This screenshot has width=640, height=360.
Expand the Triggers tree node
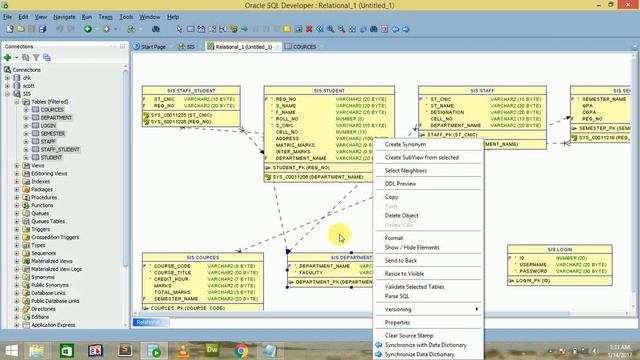point(17,229)
